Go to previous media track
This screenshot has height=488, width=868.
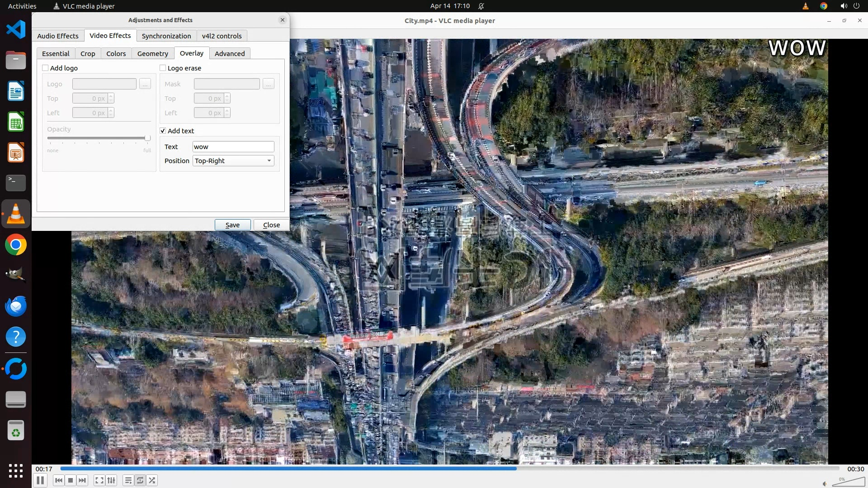59,480
